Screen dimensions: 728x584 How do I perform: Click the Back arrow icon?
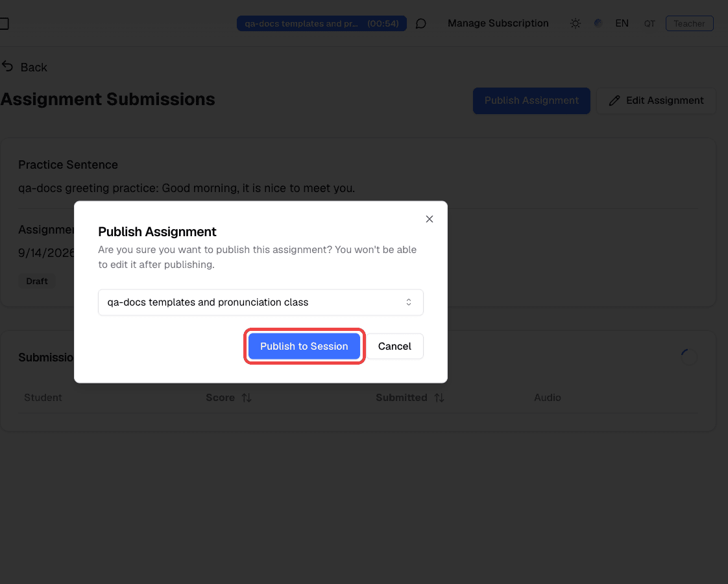pyautogui.click(x=7, y=66)
